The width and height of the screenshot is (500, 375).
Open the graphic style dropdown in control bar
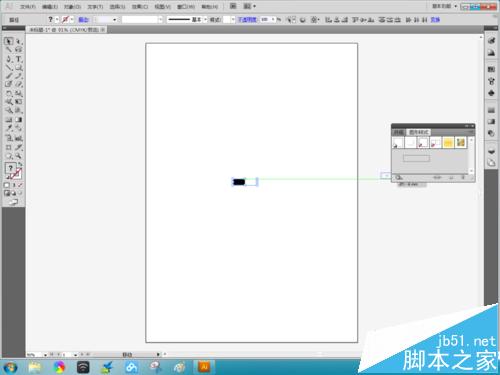click(x=233, y=20)
